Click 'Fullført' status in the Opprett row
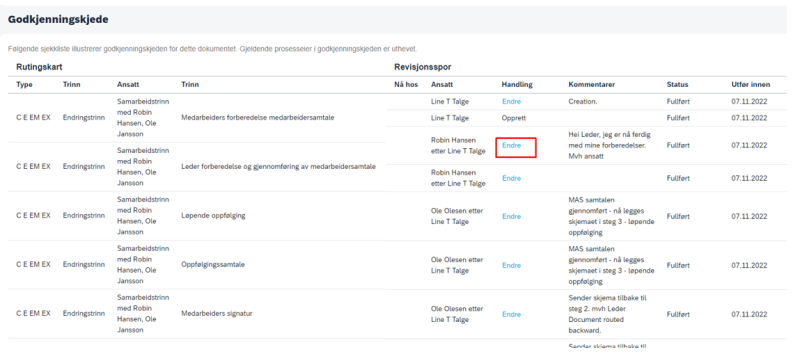Viewport: 800px width, 363px height. [678, 118]
